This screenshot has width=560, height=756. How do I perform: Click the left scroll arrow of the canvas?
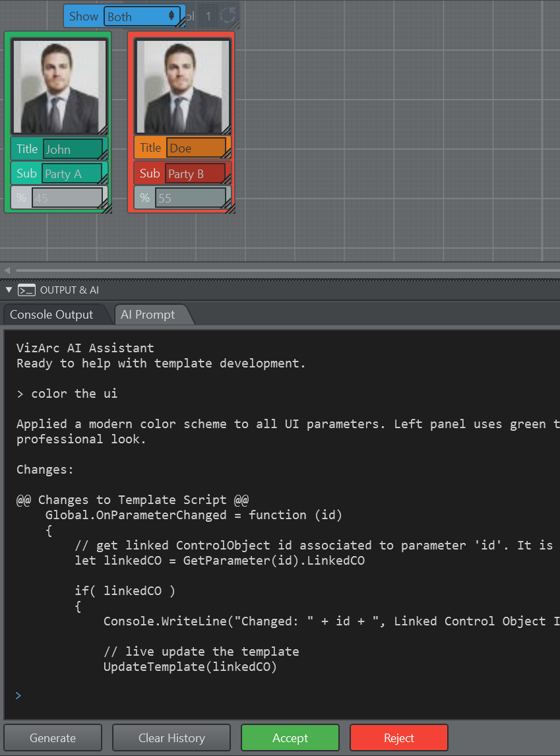tap(7, 270)
